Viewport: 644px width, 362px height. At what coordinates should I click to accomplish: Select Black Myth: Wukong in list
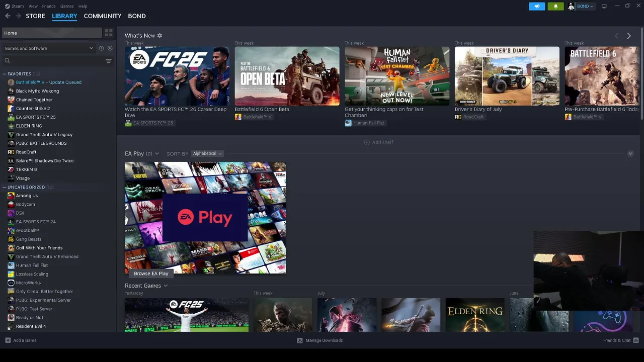37,91
